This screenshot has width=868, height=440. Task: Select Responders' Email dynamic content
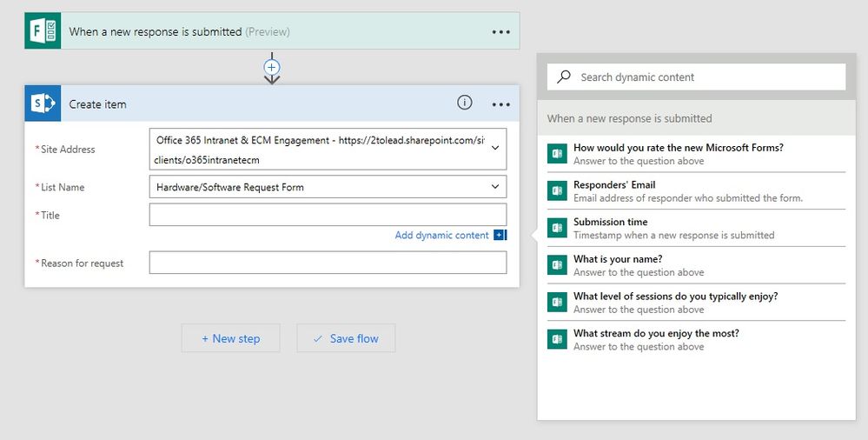(696, 190)
